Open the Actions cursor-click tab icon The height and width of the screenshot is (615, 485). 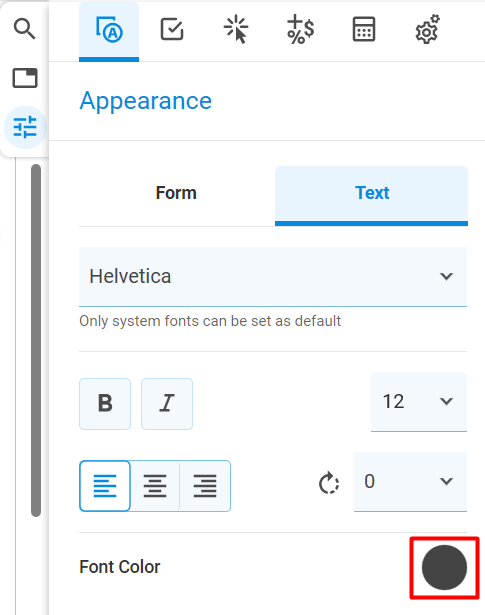(236, 29)
